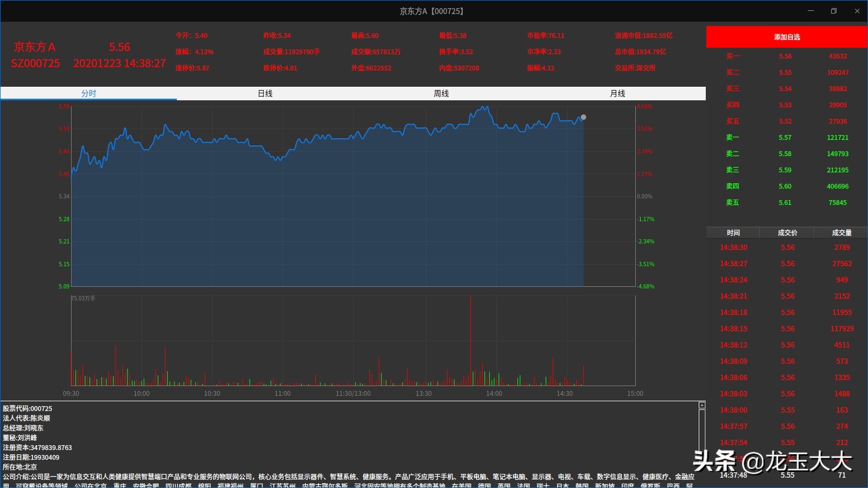Select the 买四 bid row label
The image size is (868, 488).
point(732,105)
